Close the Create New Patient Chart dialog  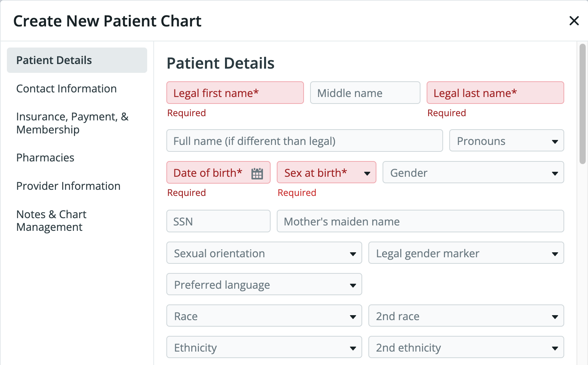tap(574, 21)
